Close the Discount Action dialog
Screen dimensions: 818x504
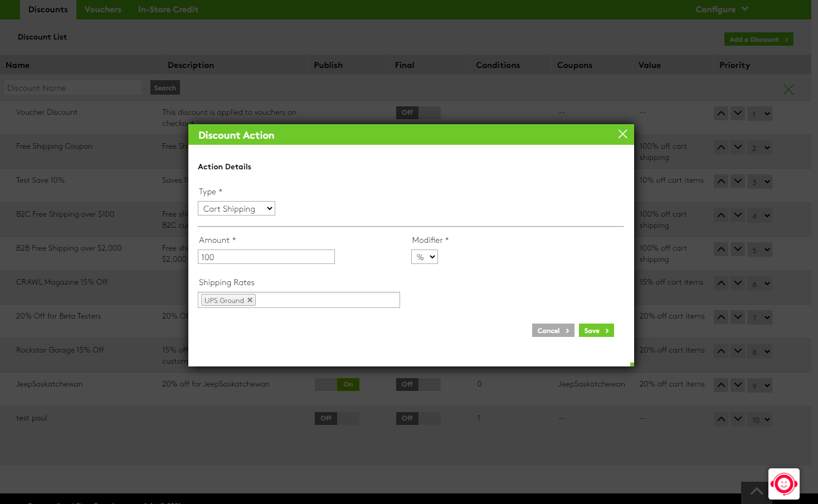(622, 134)
